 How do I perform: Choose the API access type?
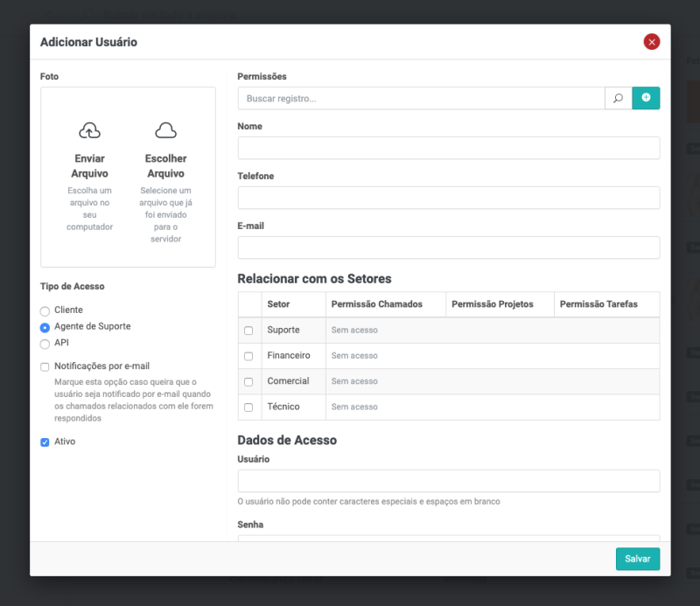tap(45, 344)
